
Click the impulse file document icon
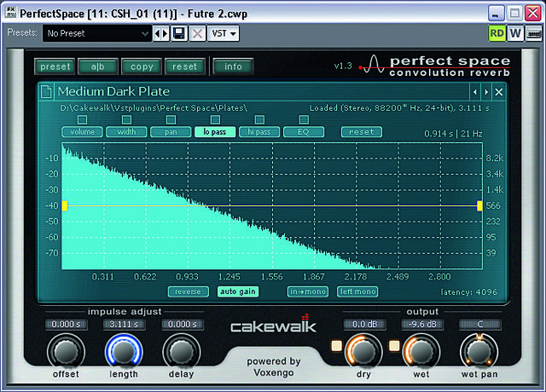tap(46, 92)
